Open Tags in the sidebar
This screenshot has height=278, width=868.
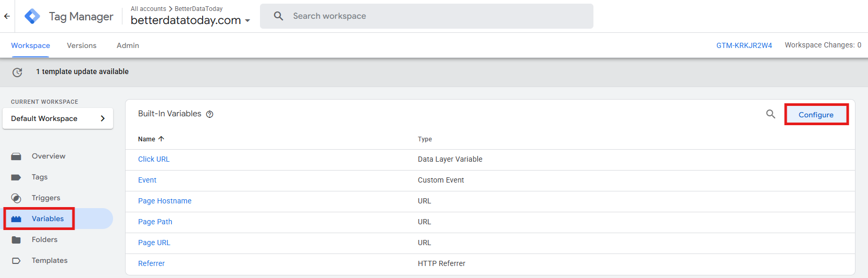[x=40, y=177]
